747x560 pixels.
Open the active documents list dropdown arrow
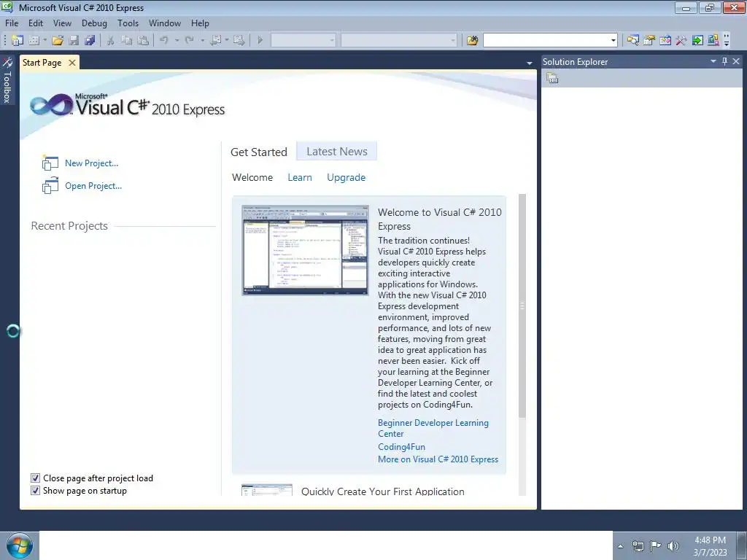(530, 63)
